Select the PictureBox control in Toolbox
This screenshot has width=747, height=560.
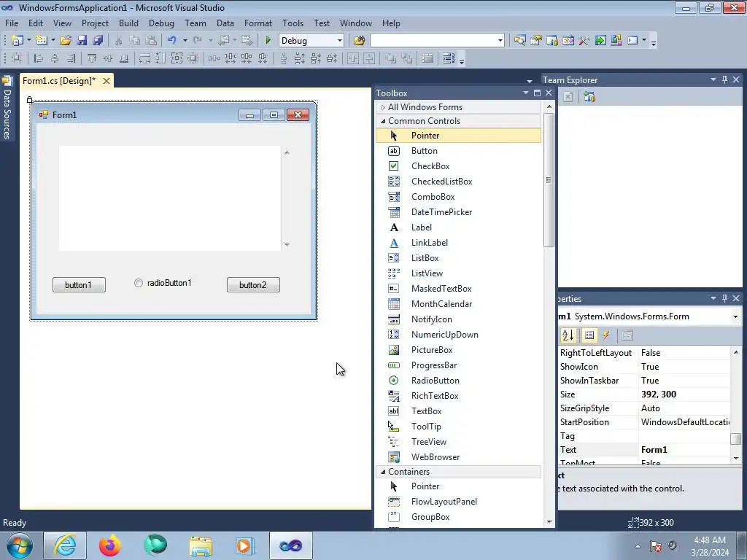coord(458,350)
